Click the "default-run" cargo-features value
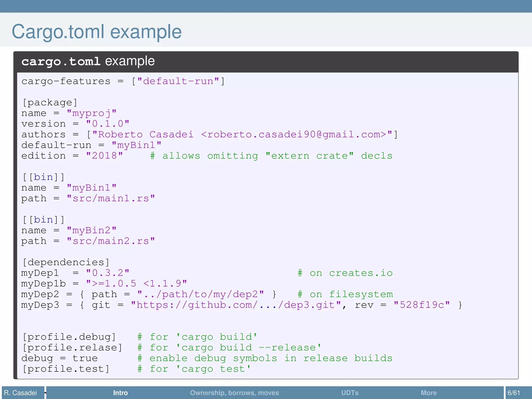 tap(178, 81)
